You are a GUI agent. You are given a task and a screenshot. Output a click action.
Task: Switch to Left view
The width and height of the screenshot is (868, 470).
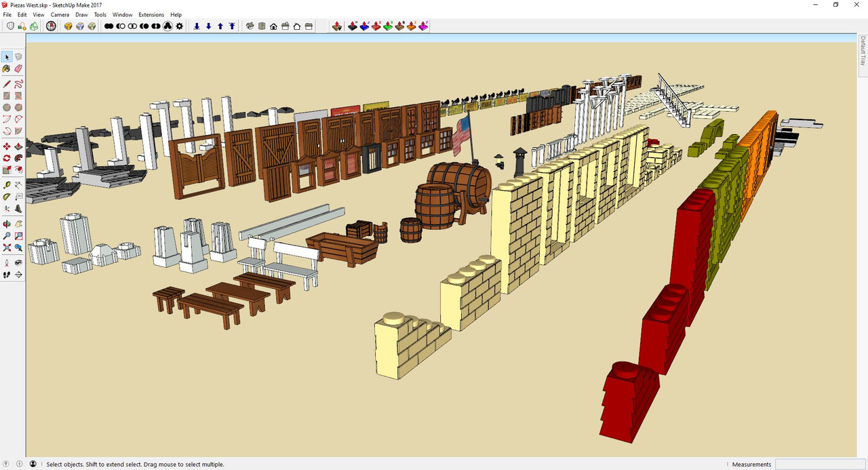[309, 26]
